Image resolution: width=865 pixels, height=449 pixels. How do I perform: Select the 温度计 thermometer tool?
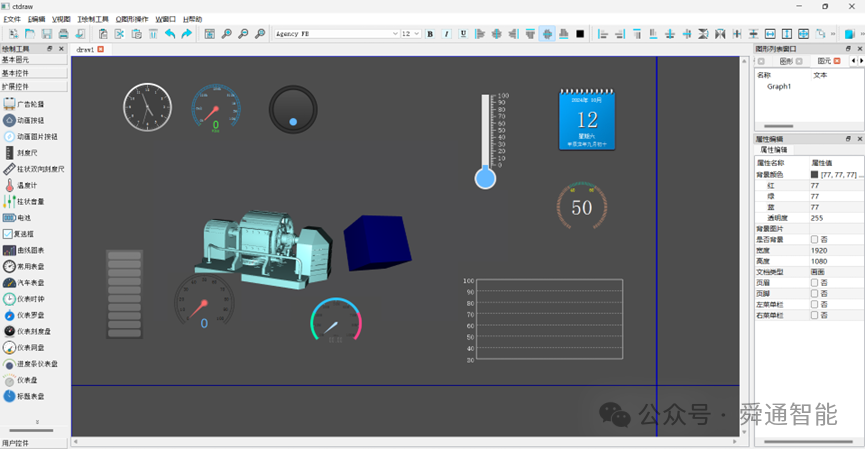(21, 185)
